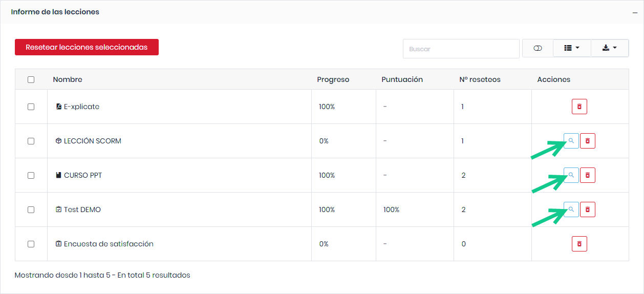The image size is (644, 294).
Task: Delete the E-xplicate lesson with trash icon
Action: pyautogui.click(x=579, y=107)
